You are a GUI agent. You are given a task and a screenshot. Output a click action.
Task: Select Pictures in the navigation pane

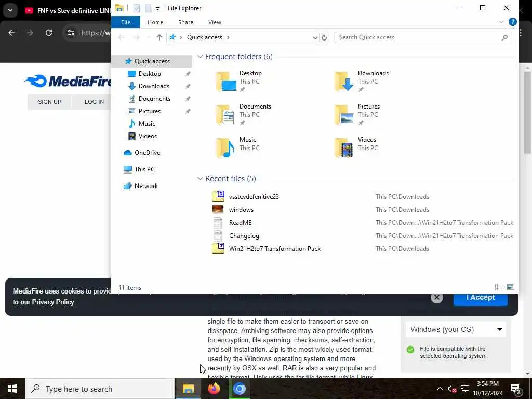(149, 111)
